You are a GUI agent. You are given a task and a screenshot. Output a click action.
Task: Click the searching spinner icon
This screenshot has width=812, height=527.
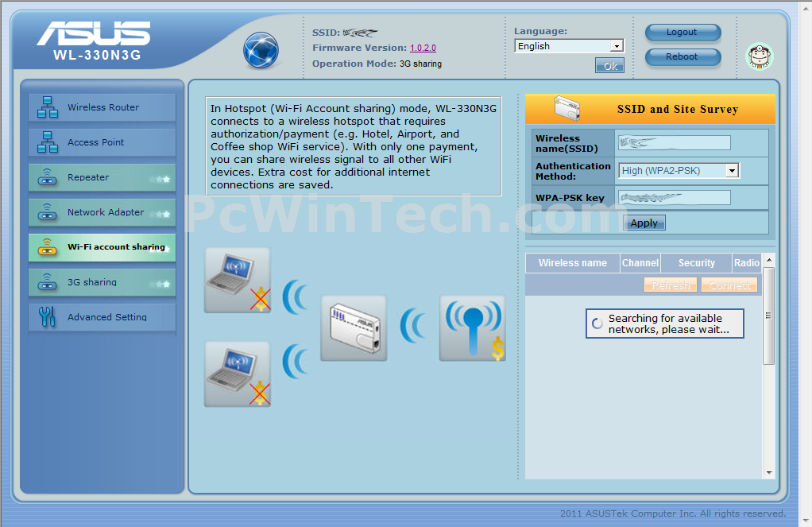click(597, 324)
